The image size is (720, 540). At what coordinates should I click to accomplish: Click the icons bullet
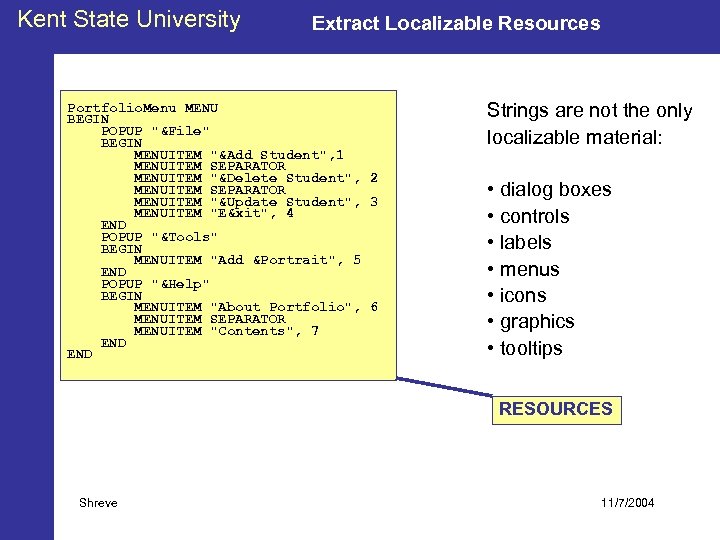517,295
